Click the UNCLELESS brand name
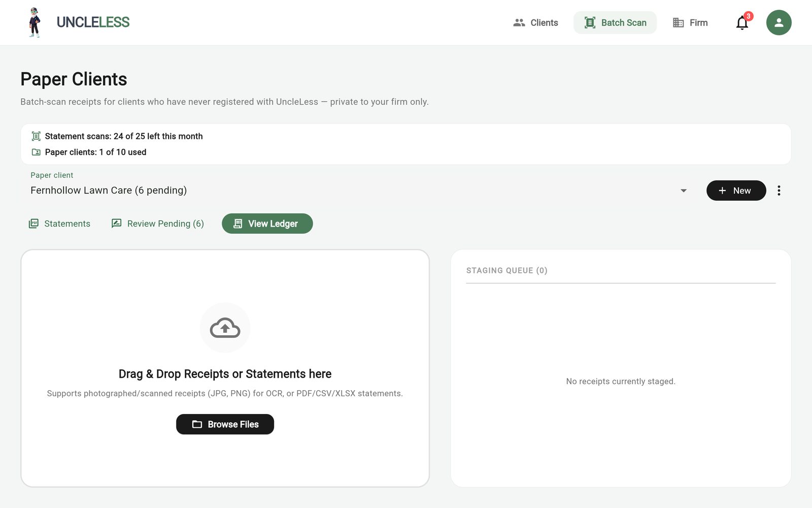812x508 pixels. point(93,22)
